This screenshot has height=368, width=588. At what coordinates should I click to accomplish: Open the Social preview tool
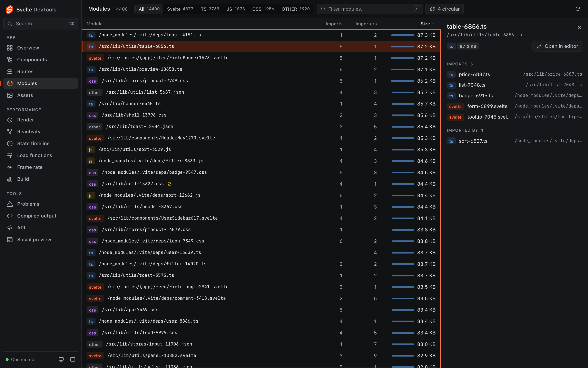click(x=41, y=239)
